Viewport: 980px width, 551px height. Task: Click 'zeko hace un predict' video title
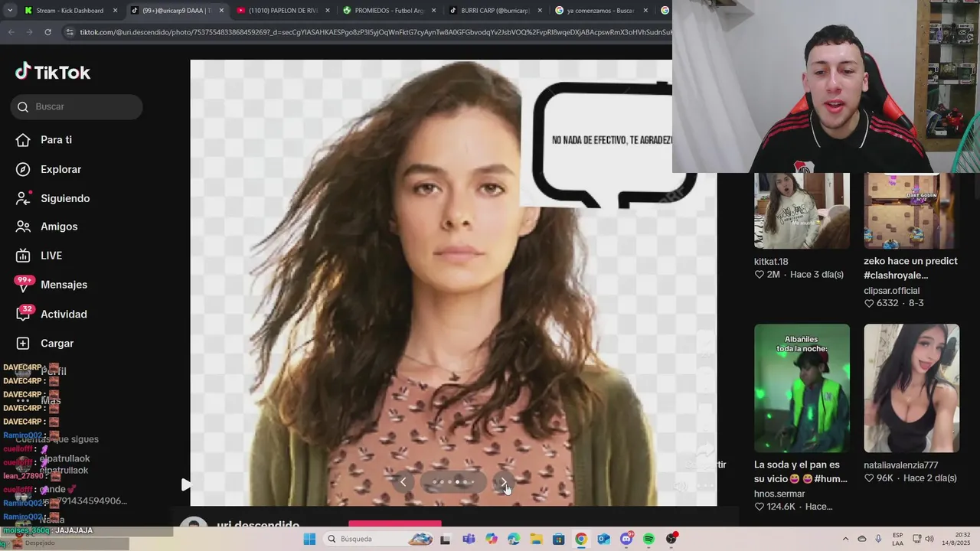(x=910, y=268)
